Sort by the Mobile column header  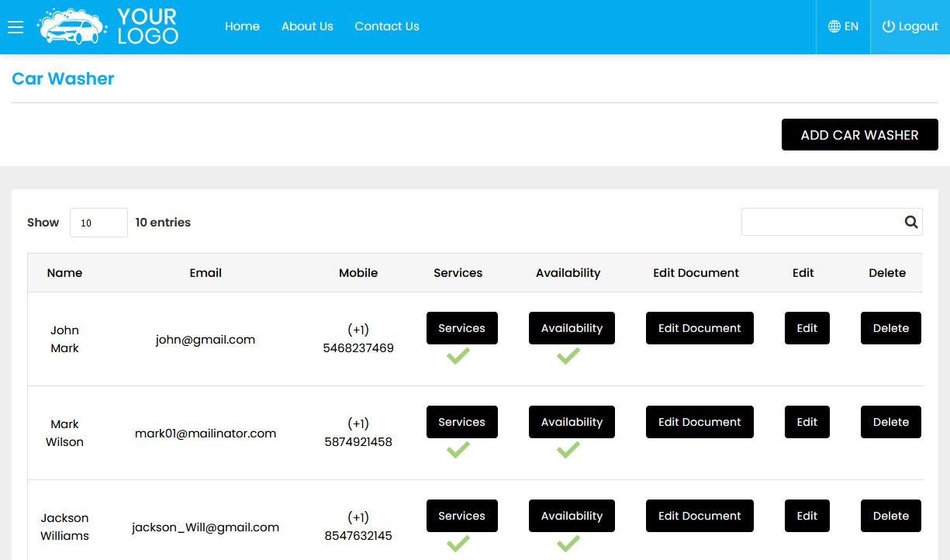pyautogui.click(x=358, y=273)
